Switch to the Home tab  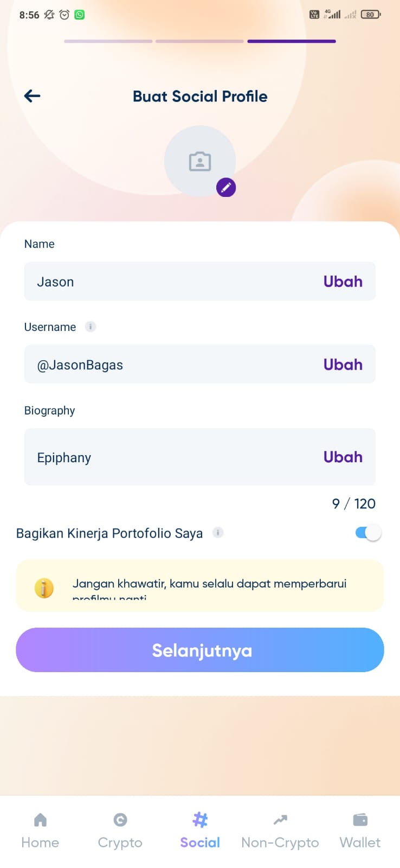coord(40,831)
